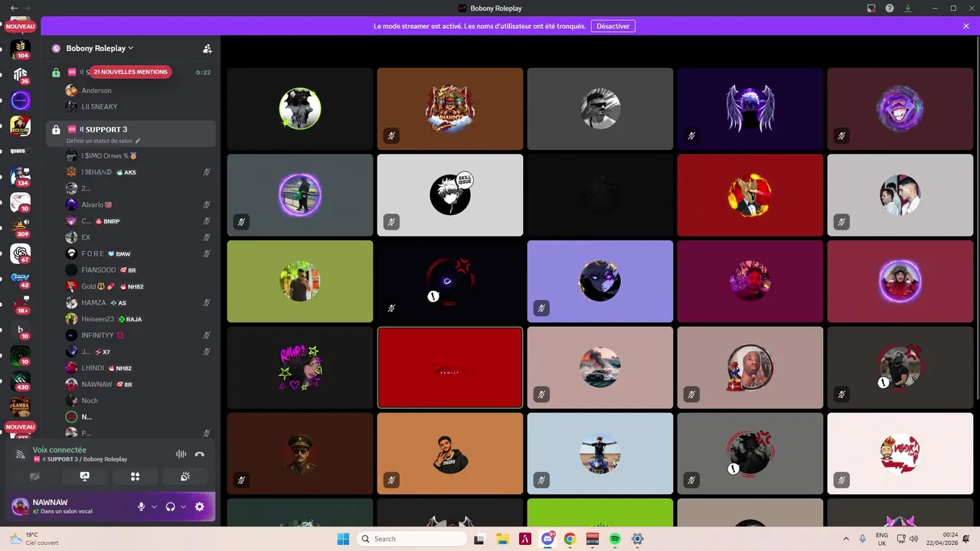
Task: Open the server with the 134 badge
Action: 21,177
